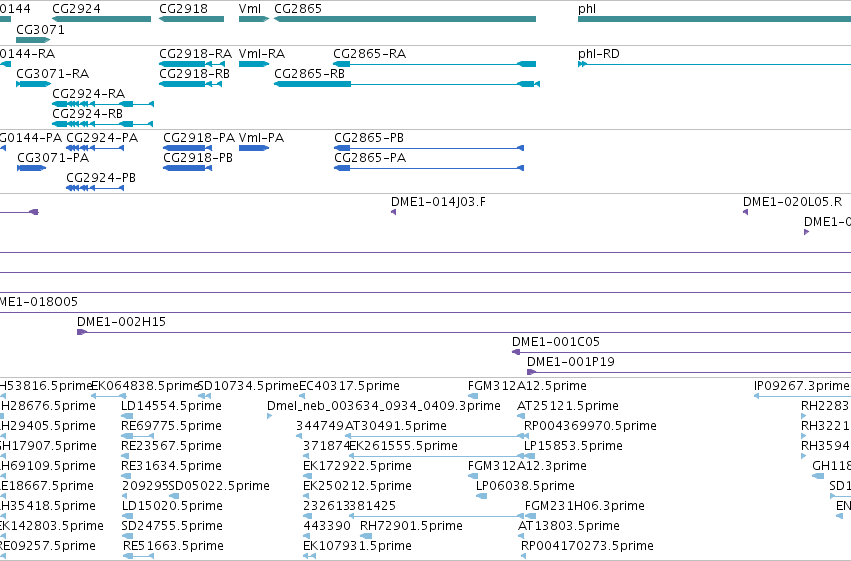Image resolution: width=851 pixels, height=561 pixels.
Task: Click EST RE31634.5prime
Action: 125,477
